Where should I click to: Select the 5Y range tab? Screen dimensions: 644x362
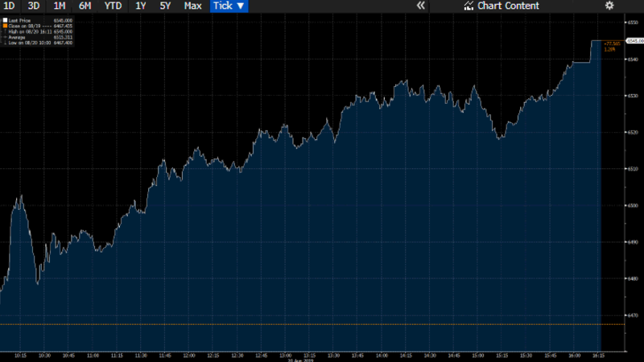click(x=165, y=6)
